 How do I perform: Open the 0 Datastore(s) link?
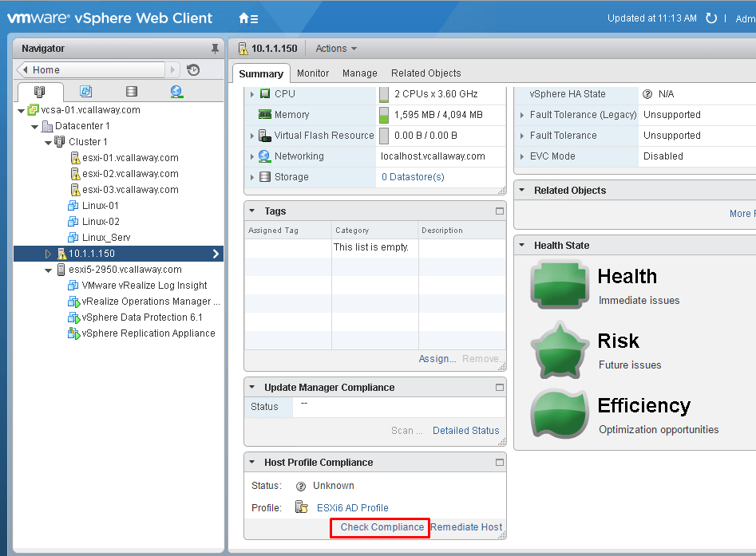click(413, 177)
